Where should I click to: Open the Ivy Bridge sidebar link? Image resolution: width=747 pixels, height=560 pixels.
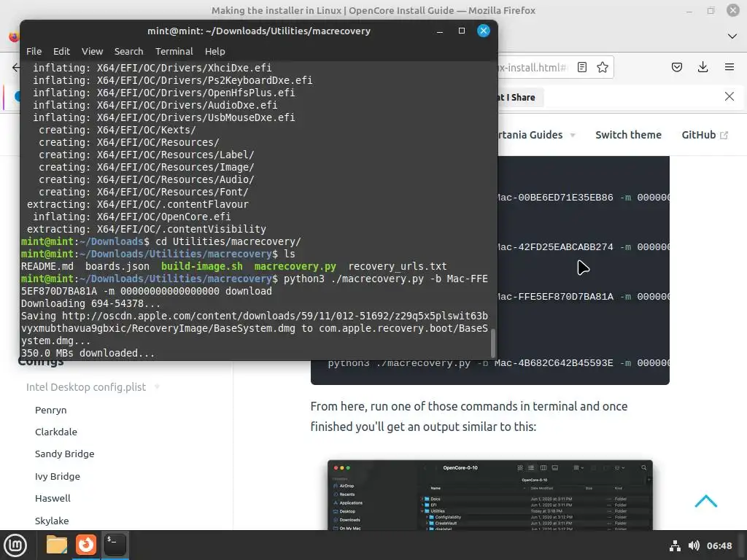coord(57,476)
